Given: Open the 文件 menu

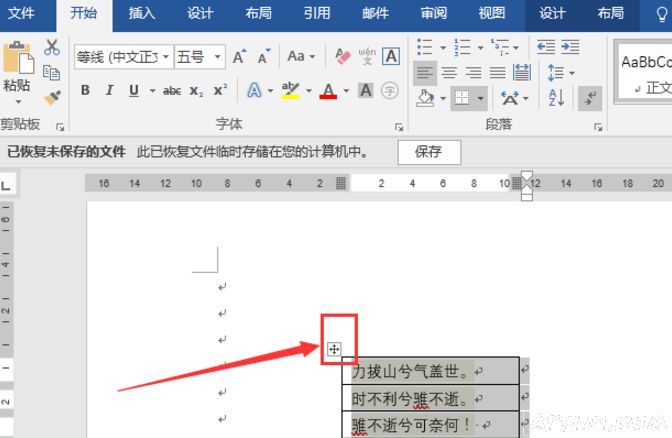Looking at the screenshot, I should tap(21, 13).
